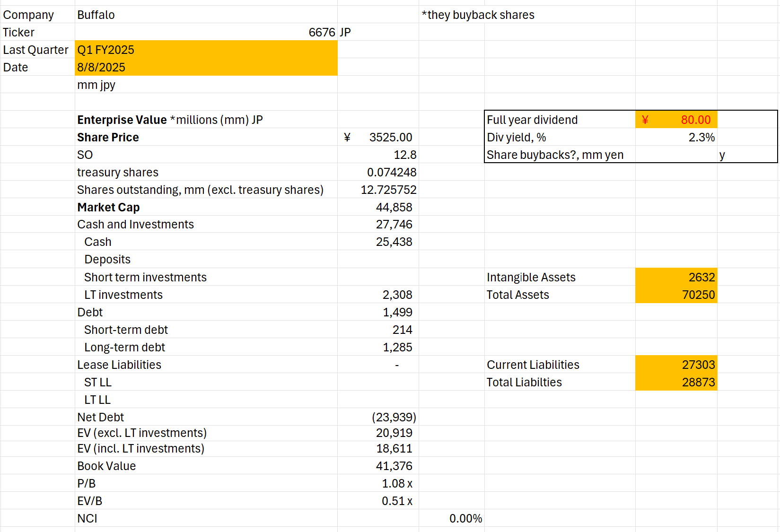The image size is (780, 532).
Task: Select the 'Long-term debt' label cell
Action: click(206, 347)
